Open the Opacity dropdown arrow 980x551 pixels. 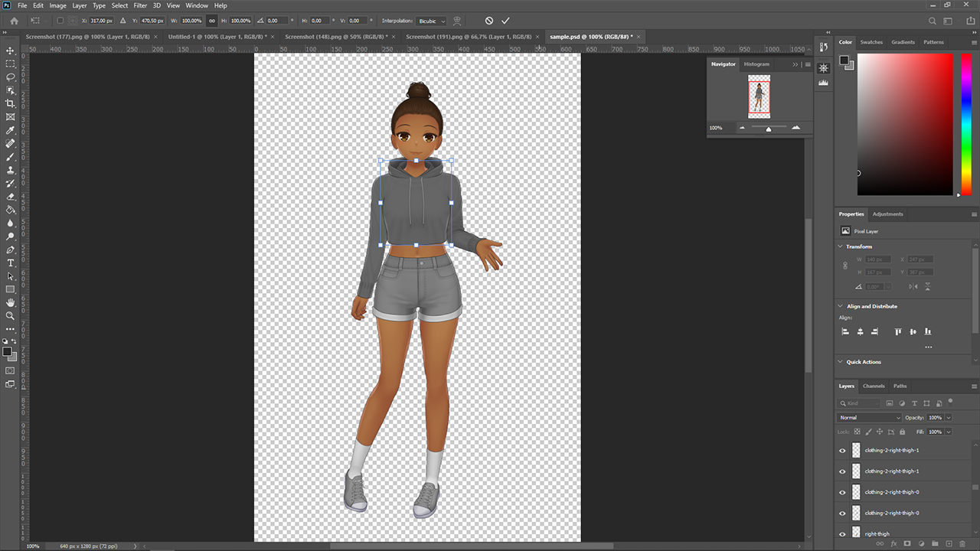pos(949,418)
